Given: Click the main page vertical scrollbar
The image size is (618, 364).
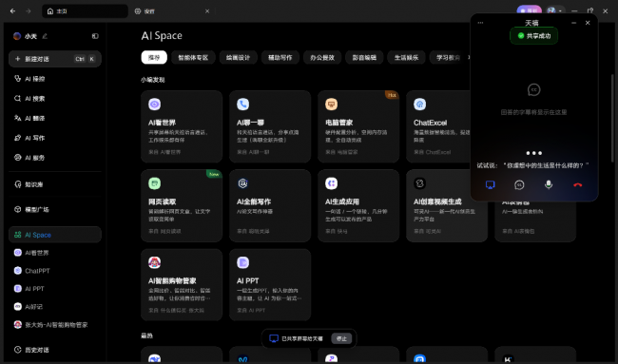Looking at the screenshot, I should pos(612,118).
